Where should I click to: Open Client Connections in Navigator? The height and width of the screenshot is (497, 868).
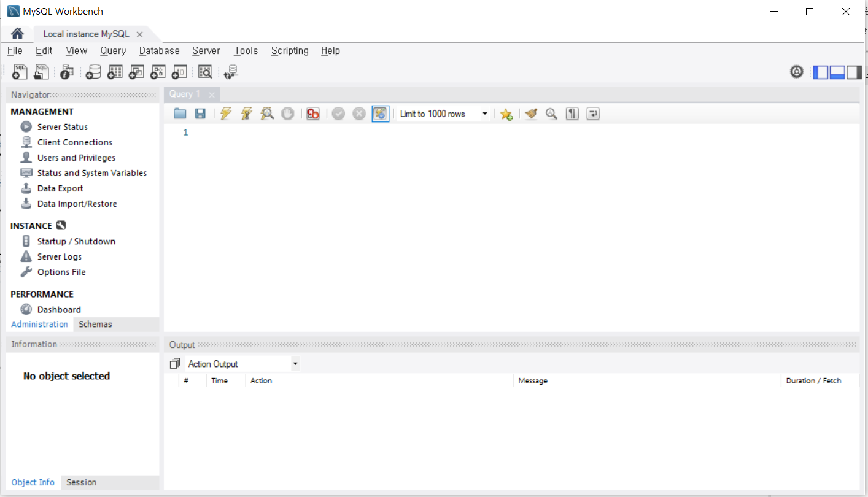74,142
